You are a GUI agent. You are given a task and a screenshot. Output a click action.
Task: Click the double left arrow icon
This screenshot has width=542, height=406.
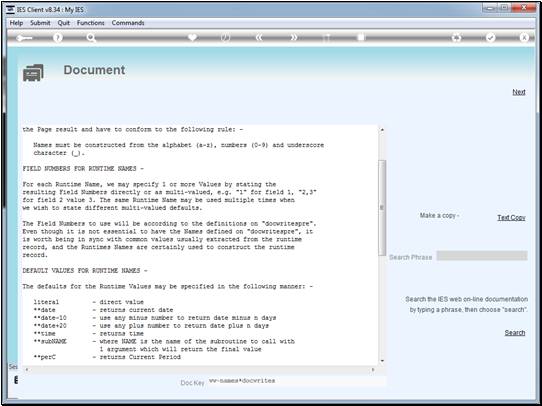[x=259, y=37]
